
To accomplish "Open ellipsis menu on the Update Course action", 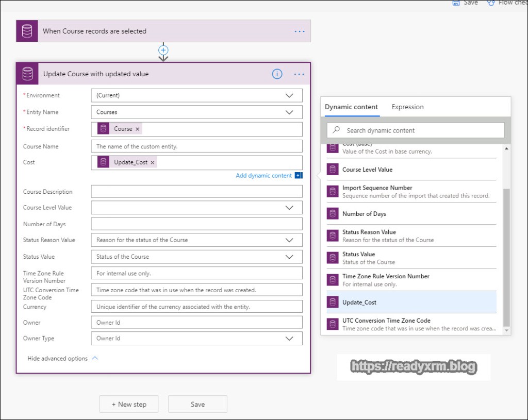I will pos(299,74).
